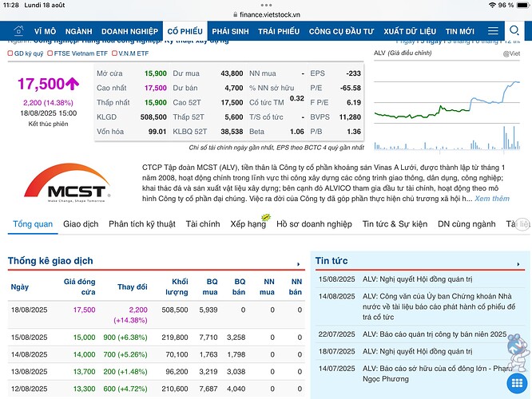Screen dimensions: 532x399
Task: Click Giá đóng cửa column header
Action: tap(79, 286)
